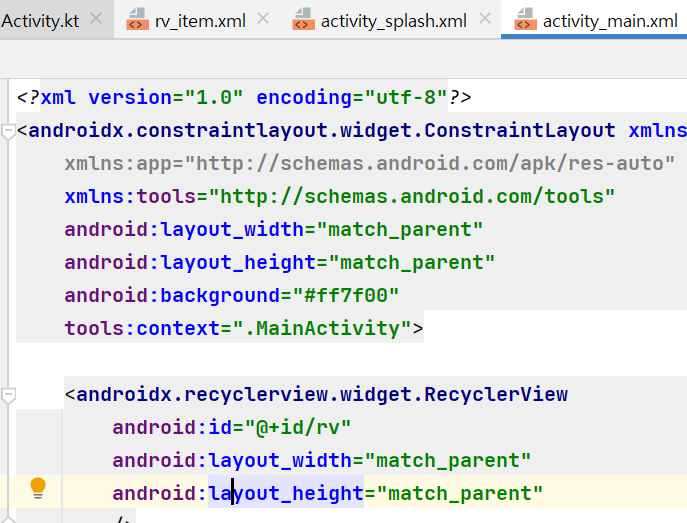The image size is (687, 523).
Task: Click ConstraintLayout's layout_height match_parent line
Action: 280,262
